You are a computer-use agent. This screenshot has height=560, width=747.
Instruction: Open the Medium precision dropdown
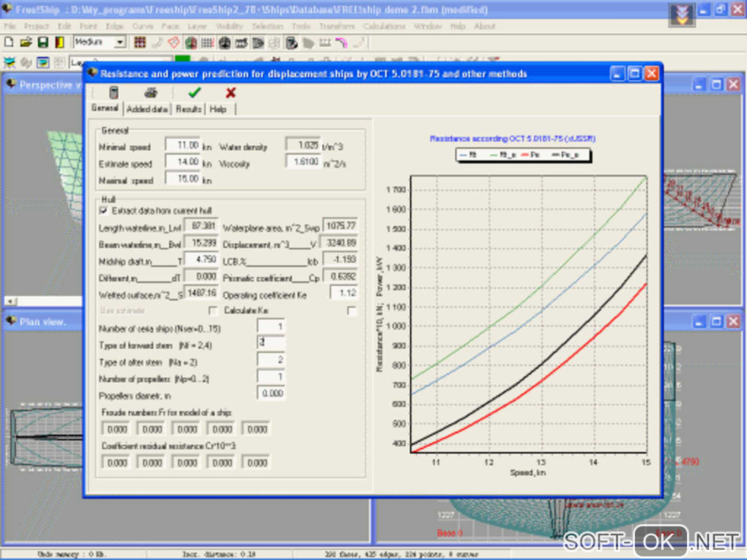pos(120,42)
